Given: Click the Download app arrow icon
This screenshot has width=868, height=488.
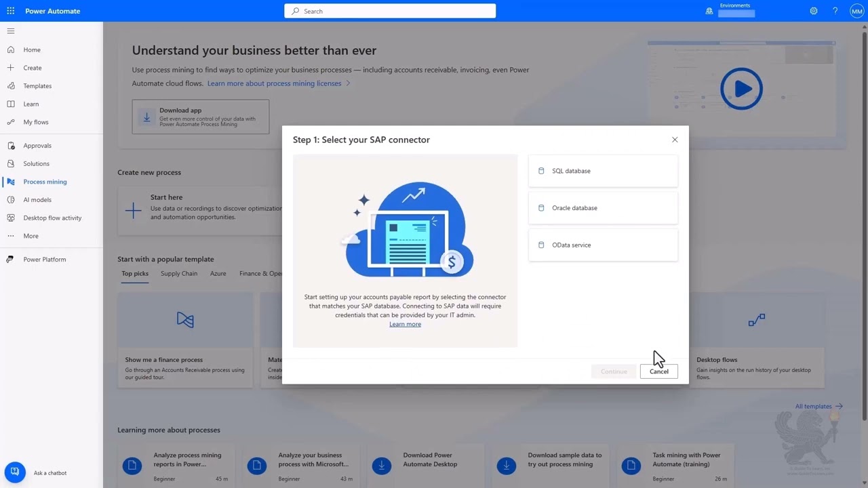Looking at the screenshot, I should pos(146,117).
